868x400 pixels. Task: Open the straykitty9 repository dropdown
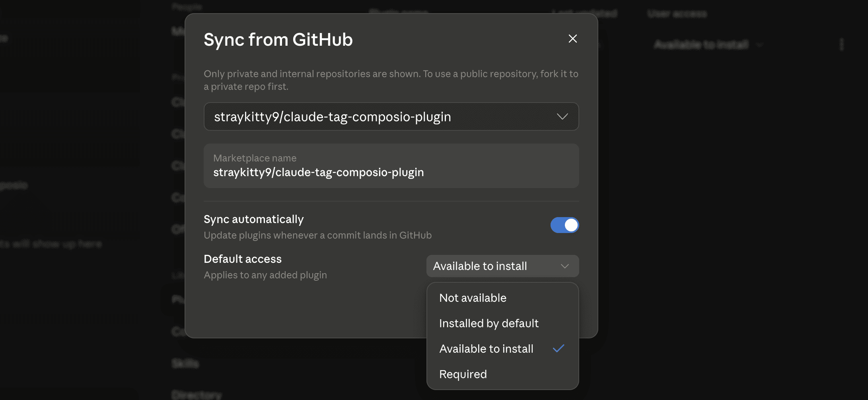pyautogui.click(x=391, y=117)
